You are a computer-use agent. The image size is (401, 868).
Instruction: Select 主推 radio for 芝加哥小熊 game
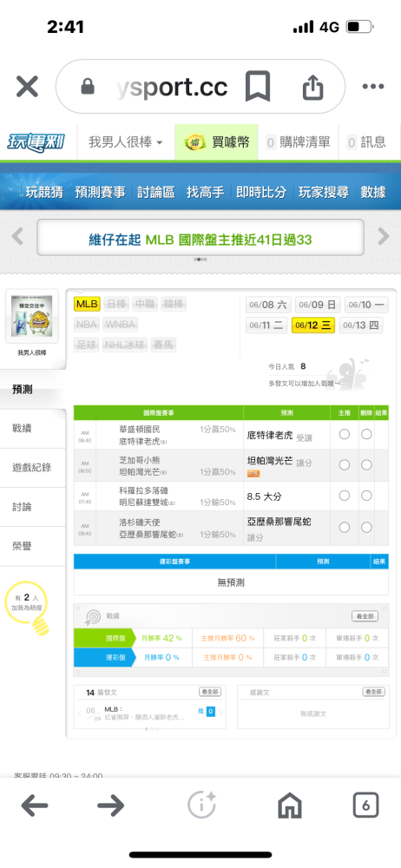[345, 465]
